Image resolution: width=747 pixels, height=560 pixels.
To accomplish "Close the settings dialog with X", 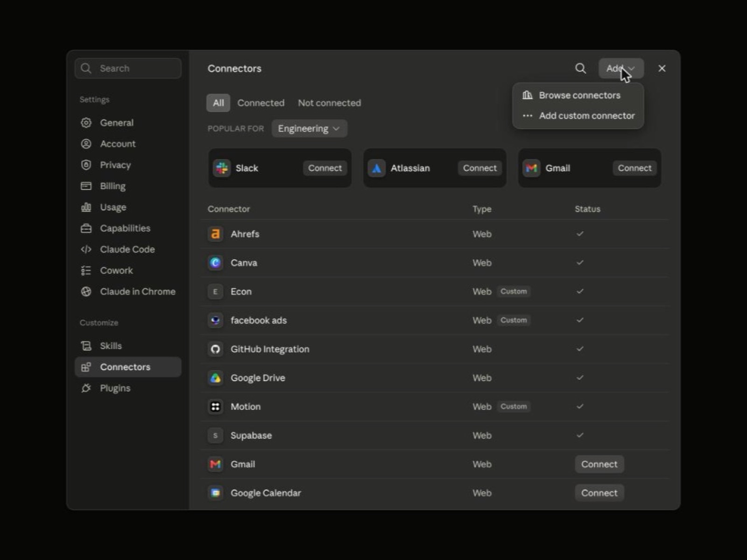I will point(662,69).
